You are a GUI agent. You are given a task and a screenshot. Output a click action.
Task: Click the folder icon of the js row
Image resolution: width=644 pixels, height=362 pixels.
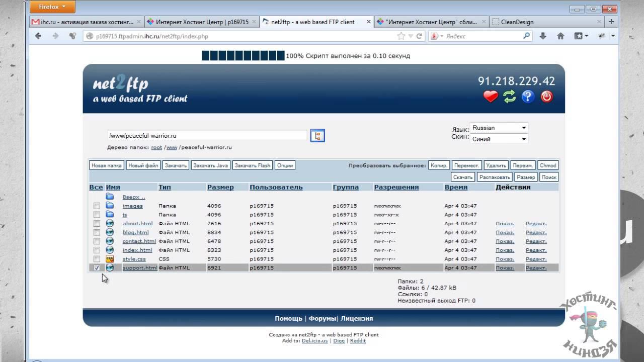[x=110, y=215]
